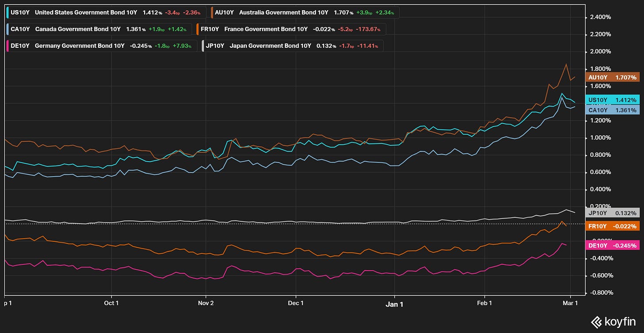Click the "Oct 1" date label
This screenshot has height=333, width=644.
[111, 303]
